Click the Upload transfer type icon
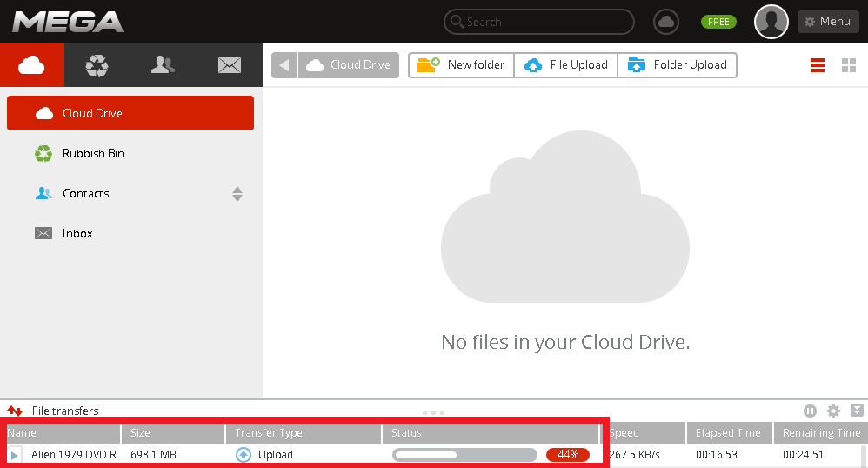 pyautogui.click(x=244, y=455)
